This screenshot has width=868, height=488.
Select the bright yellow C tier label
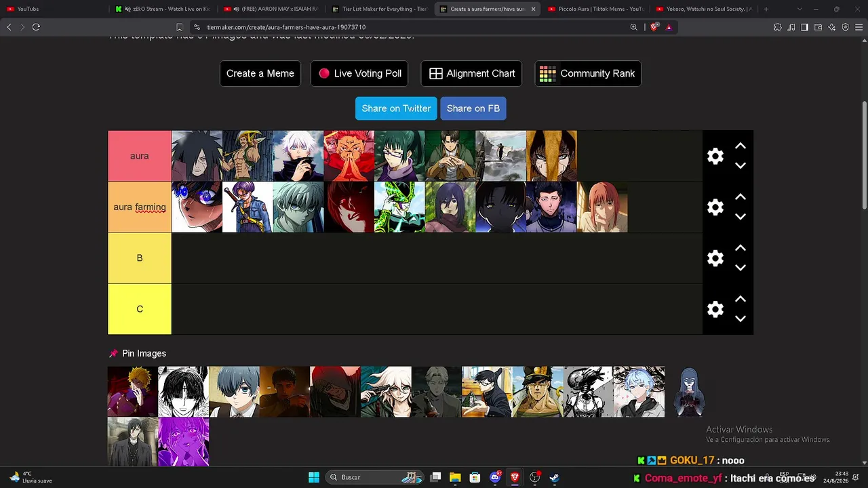pyautogui.click(x=140, y=308)
